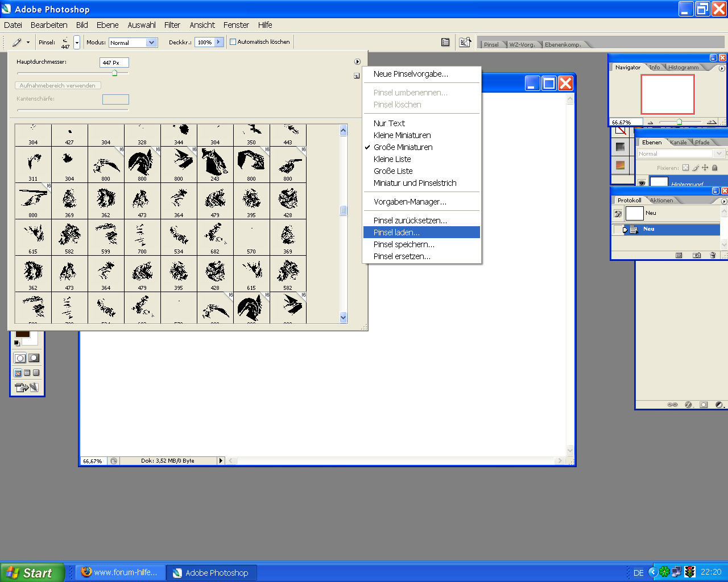The image size is (728, 582).
Task: Open the Navigator panel flyout menu
Action: click(722, 68)
